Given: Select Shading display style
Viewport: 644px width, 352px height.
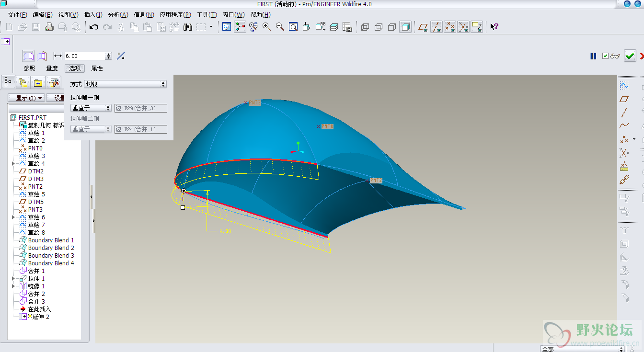Looking at the screenshot, I should pyautogui.click(x=405, y=27).
